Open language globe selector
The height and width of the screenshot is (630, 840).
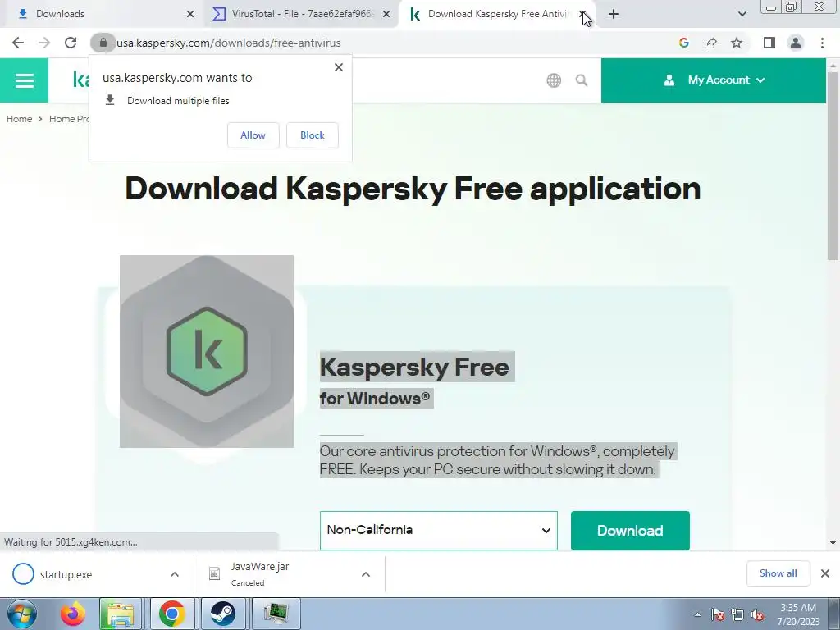554,80
